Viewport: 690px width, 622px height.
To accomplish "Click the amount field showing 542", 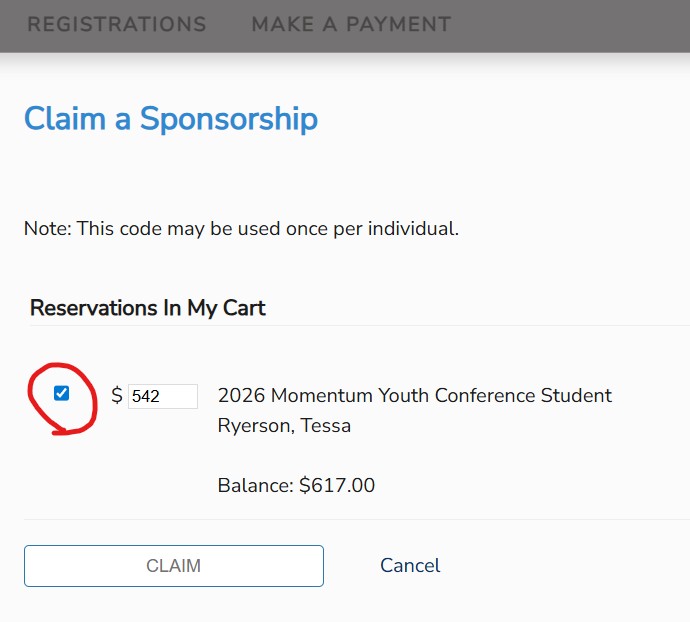I will [x=162, y=396].
